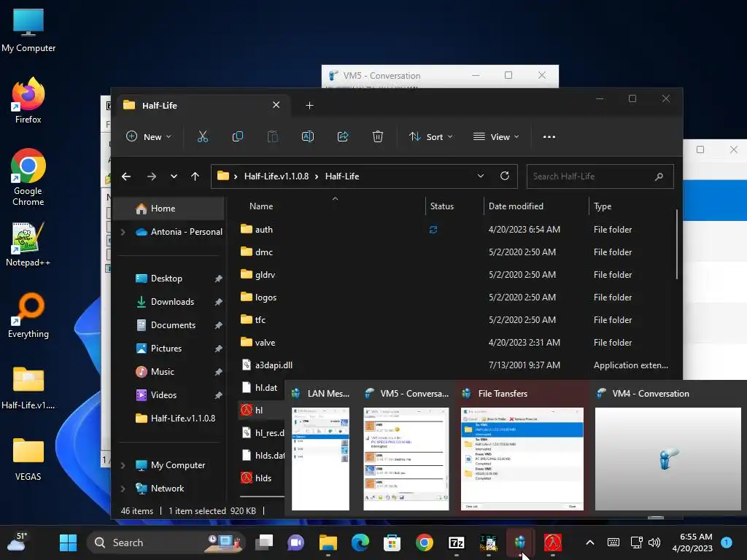
Task: Open Documents in quick access
Action: point(173,325)
